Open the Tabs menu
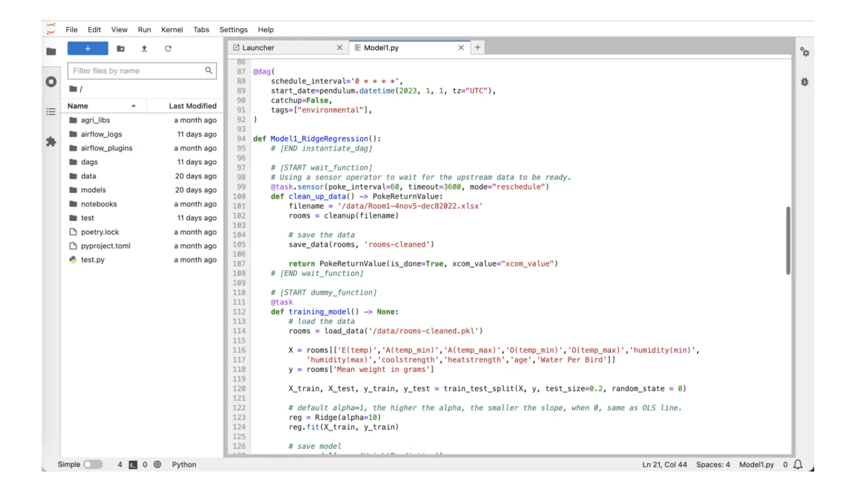The width and height of the screenshot is (868, 486). coord(201,30)
